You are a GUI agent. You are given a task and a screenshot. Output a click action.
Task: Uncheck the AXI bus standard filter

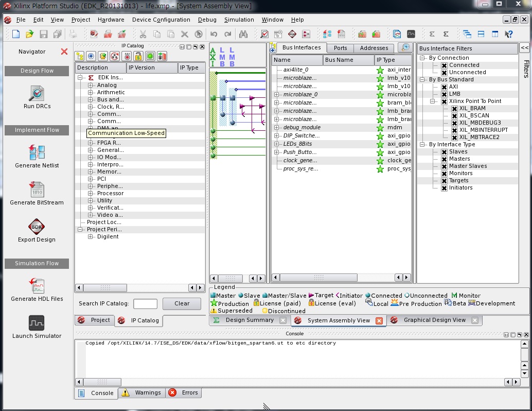(x=444, y=87)
